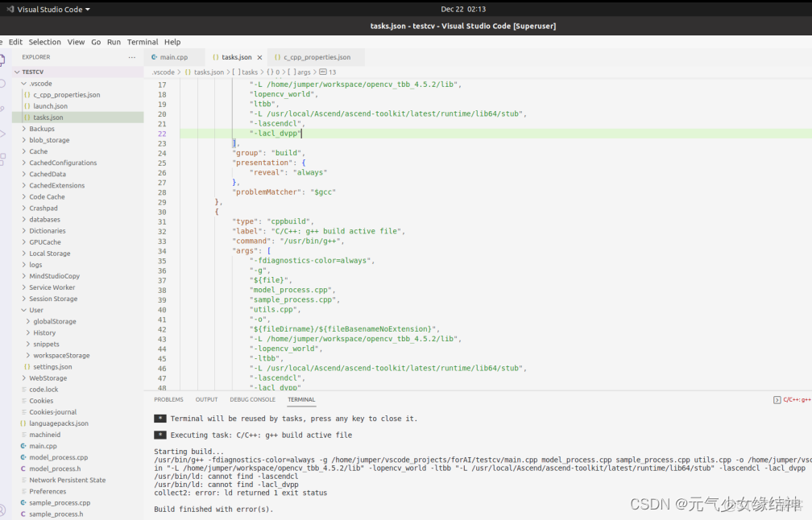Switch to the c_cpp_properties.json editor tab
This screenshot has height=520, width=812.
click(x=317, y=57)
